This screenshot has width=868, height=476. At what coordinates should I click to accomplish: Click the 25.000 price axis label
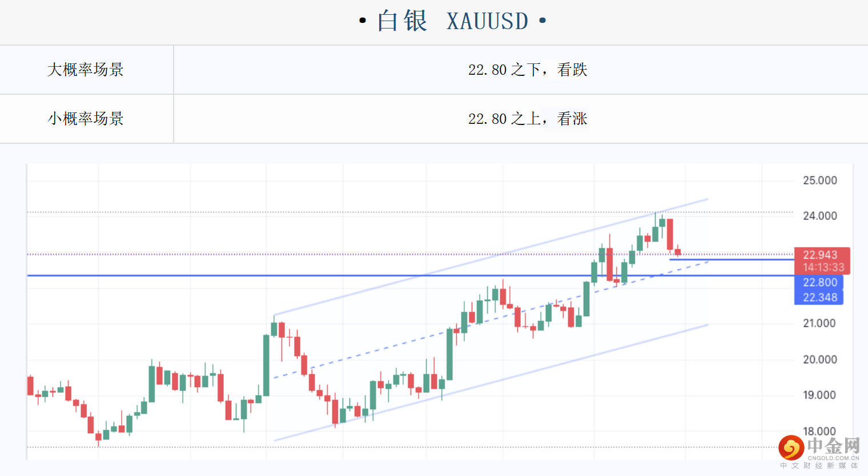(x=819, y=180)
